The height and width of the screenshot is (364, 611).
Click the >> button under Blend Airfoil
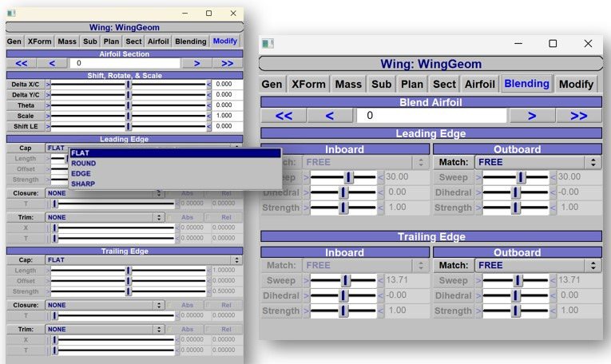tap(578, 116)
